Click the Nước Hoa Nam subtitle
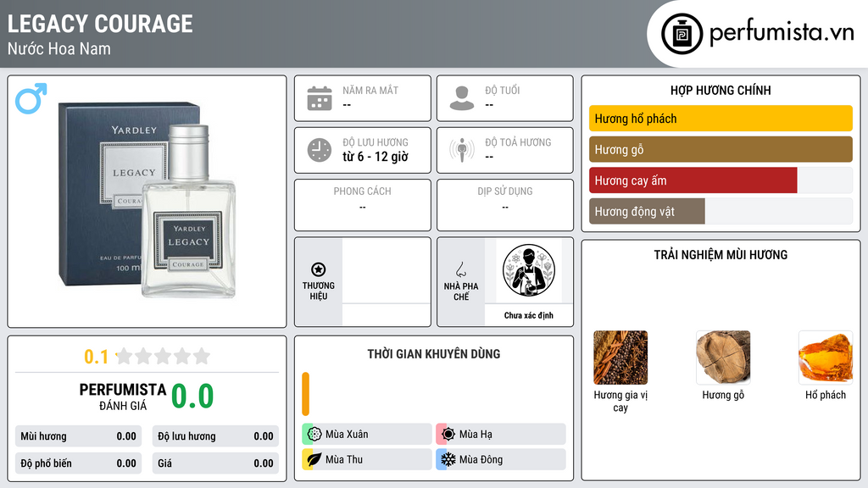 click(x=59, y=48)
